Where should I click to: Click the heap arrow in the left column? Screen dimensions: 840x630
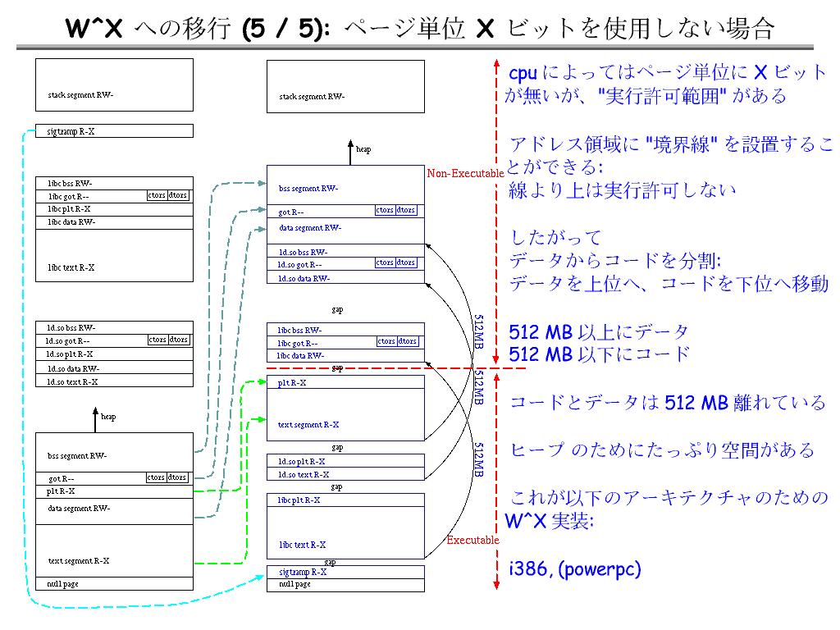pyautogui.click(x=96, y=418)
